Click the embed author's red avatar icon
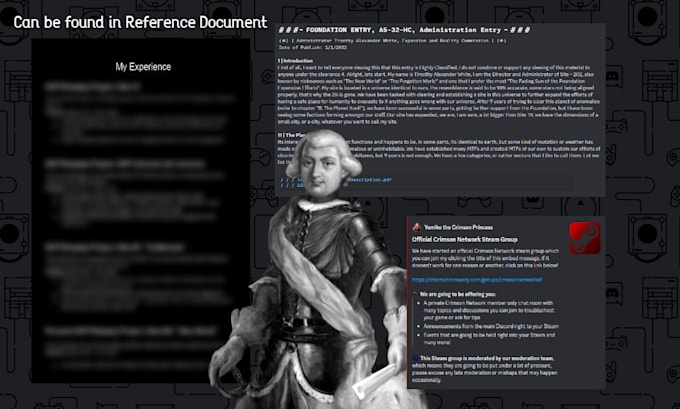The width and height of the screenshot is (680, 409). coord(416,227)
